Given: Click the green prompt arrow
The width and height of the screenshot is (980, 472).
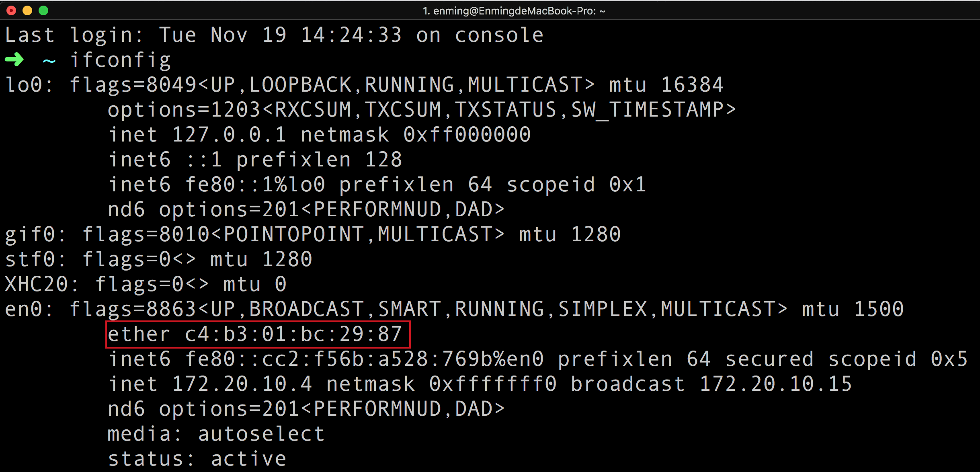Looking at the screenshot, I should [14, 60].
